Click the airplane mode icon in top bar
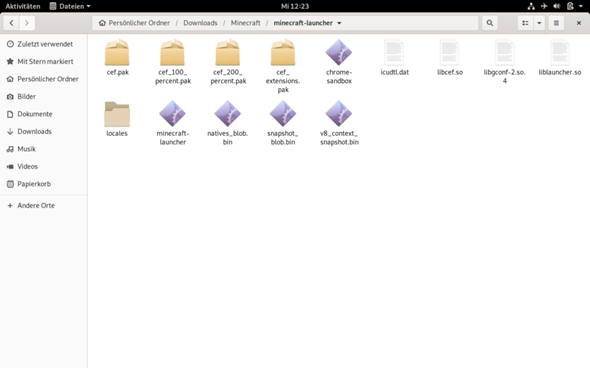 tap(544, 6)
